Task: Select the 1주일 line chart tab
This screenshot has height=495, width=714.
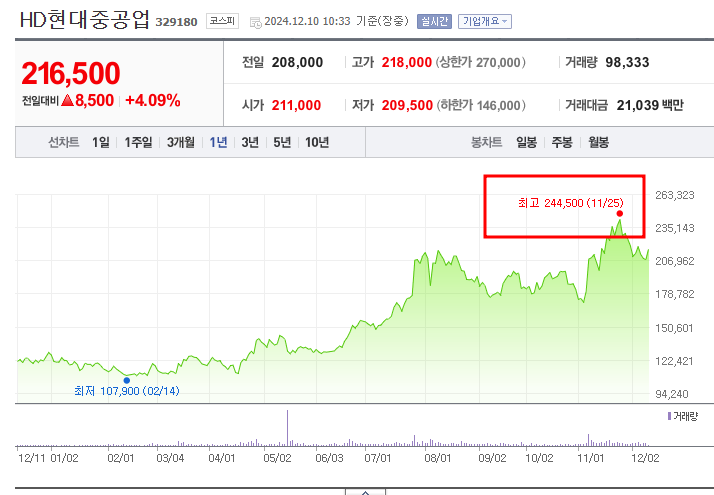Action: tap(138, 143)
